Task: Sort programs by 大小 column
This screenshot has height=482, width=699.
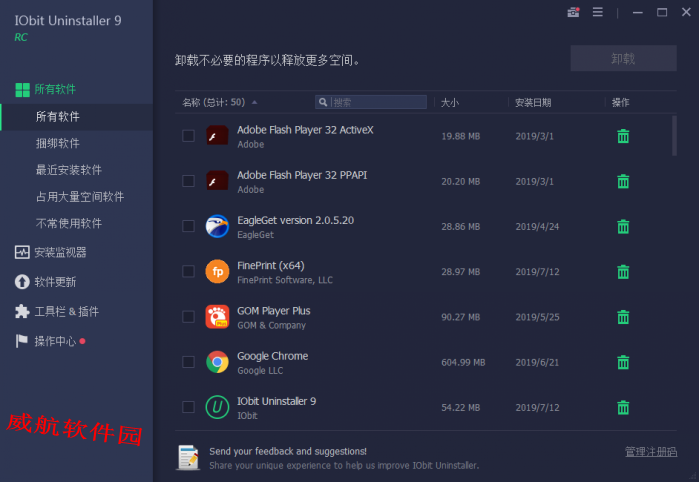Action: point(450,103)
